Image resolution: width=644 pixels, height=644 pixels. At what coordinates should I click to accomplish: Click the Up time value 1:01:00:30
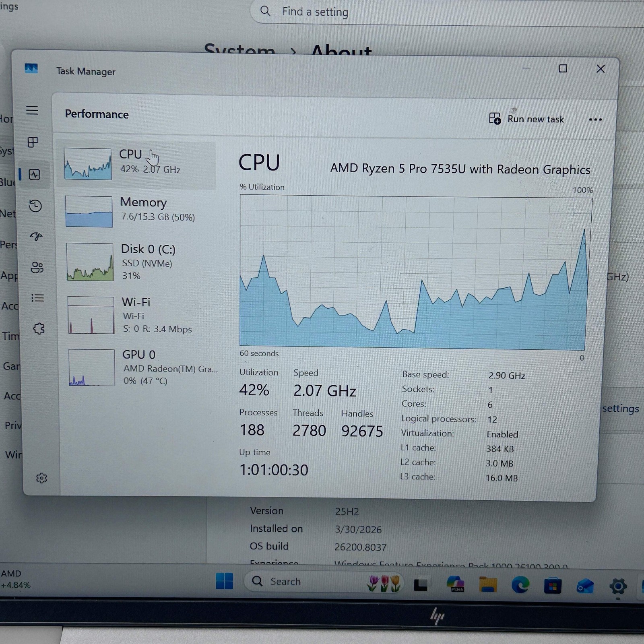click(274, 470)
